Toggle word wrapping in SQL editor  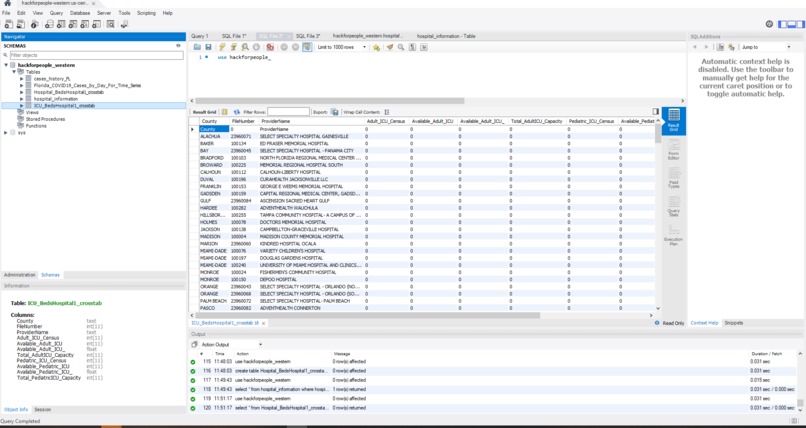(424, 47)
